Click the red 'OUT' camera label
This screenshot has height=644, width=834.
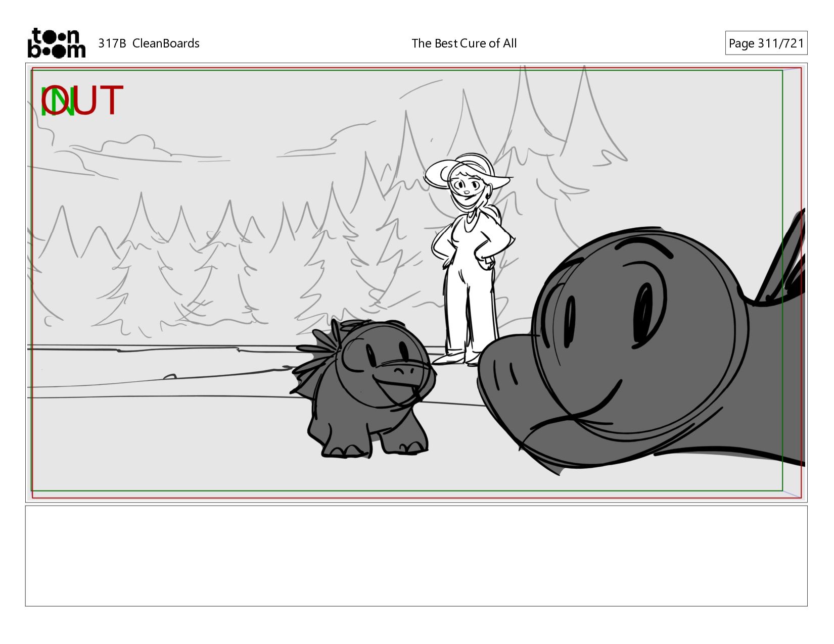click(x=83, y=101)
